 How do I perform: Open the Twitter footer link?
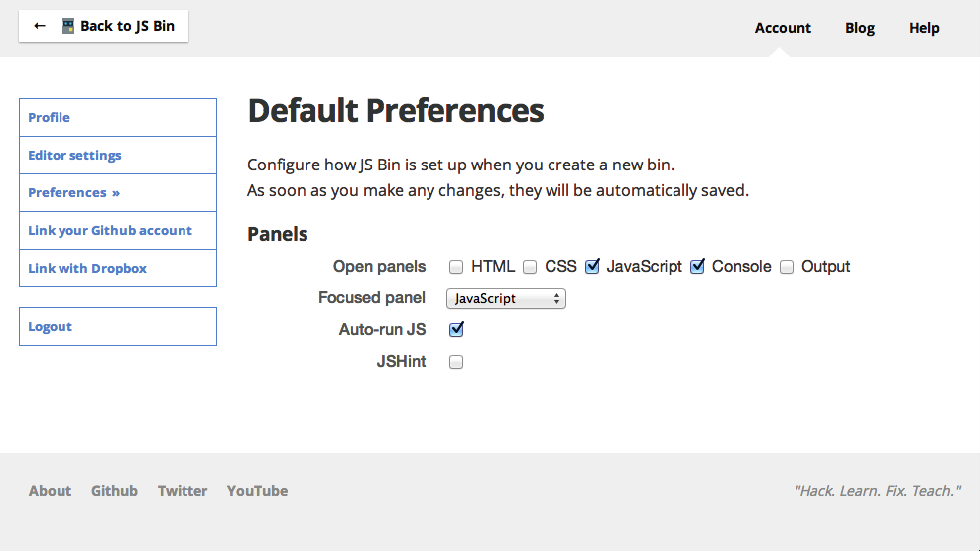(x=183, y=491)
